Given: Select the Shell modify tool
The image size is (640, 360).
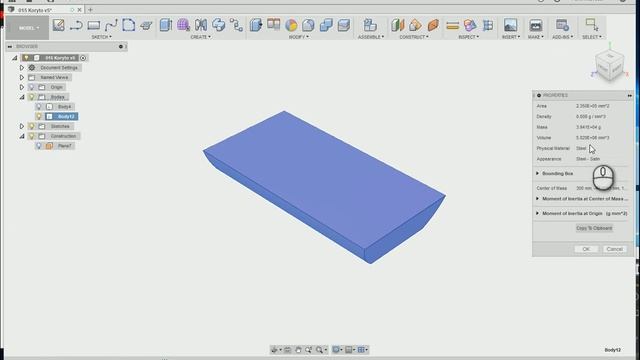Looking at the screenshot, I should pos(309,25).
